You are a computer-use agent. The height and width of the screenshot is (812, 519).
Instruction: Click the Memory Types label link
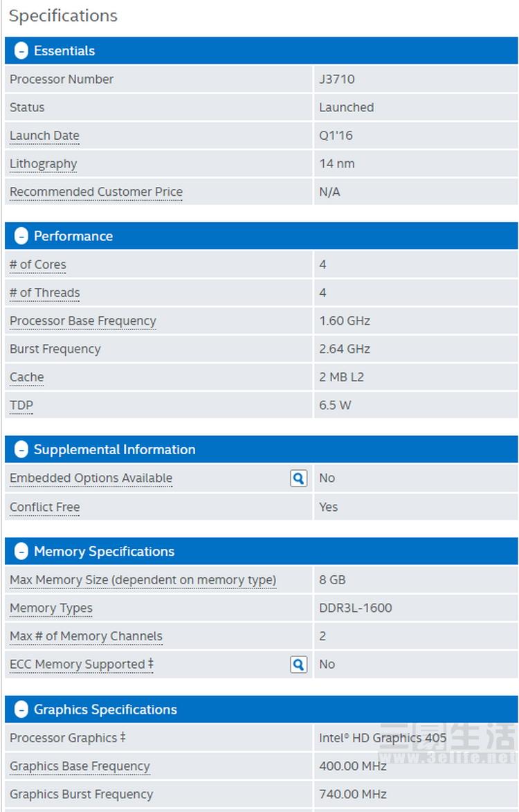tap(51, 608)
